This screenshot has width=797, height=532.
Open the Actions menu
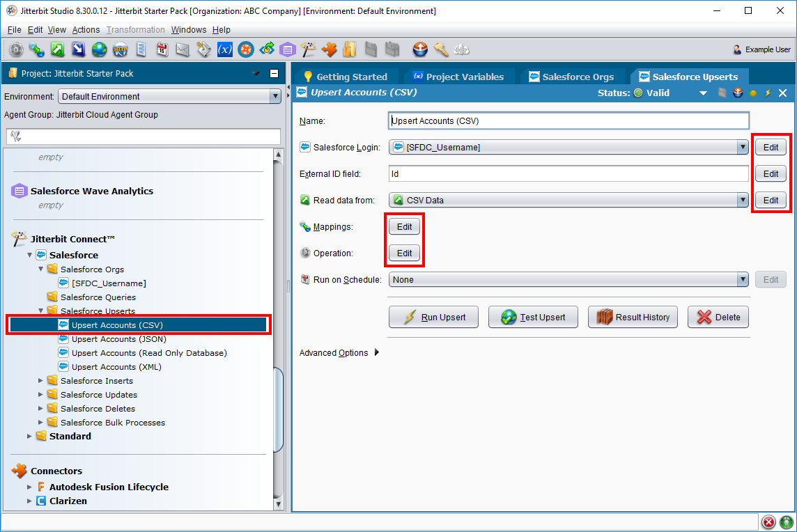(x=86, y=30)
